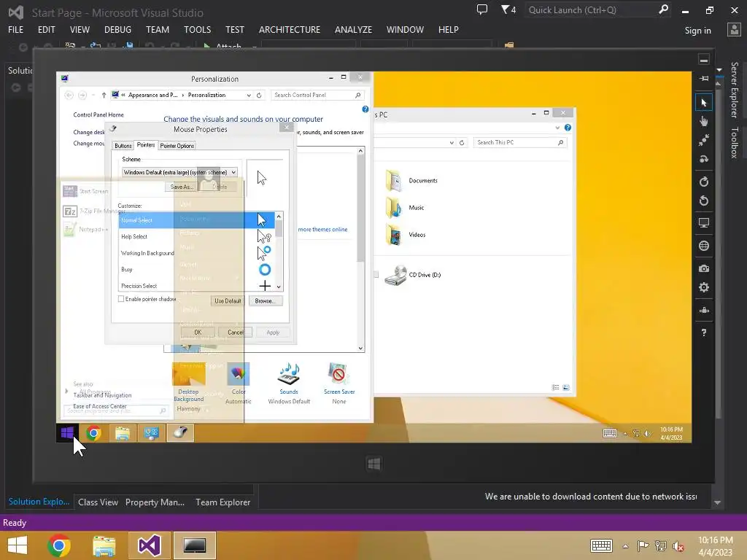
Task: Click Save As button in Mouse Properties
Action: 182,187
